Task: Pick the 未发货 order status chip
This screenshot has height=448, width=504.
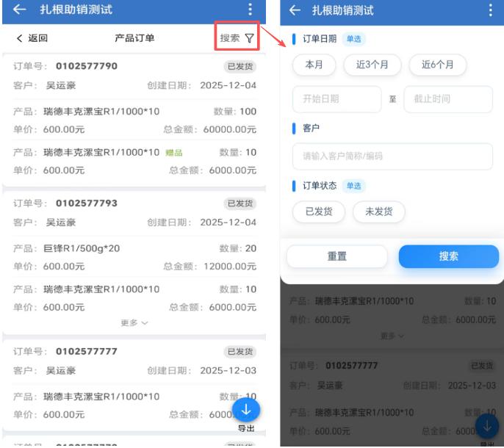Action: [x=378, y=212]
